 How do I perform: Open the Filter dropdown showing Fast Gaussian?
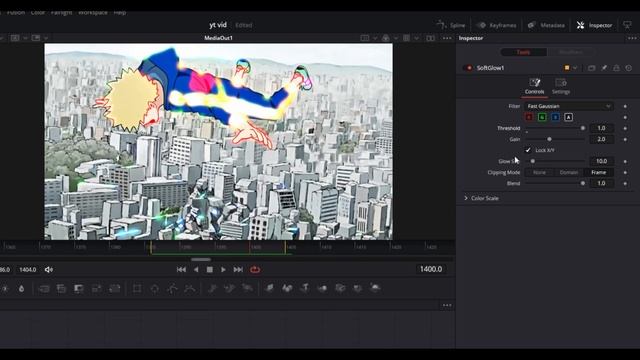569,106
